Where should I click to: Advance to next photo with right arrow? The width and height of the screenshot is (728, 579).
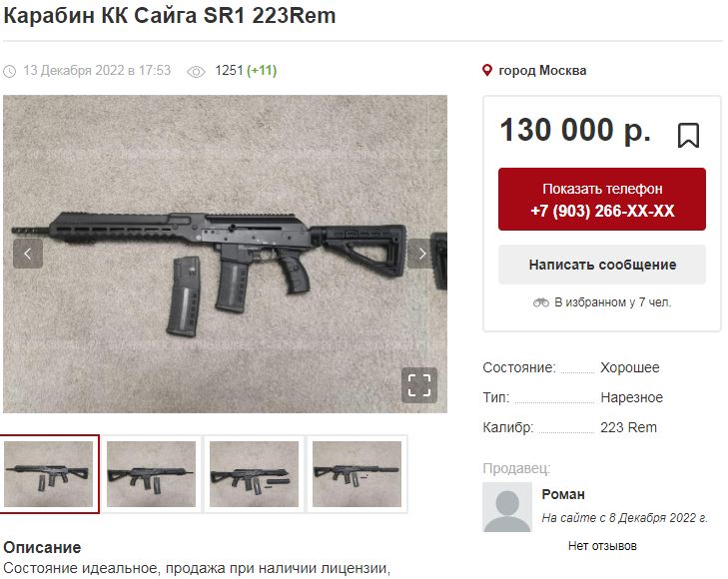[x=421, y=254]
